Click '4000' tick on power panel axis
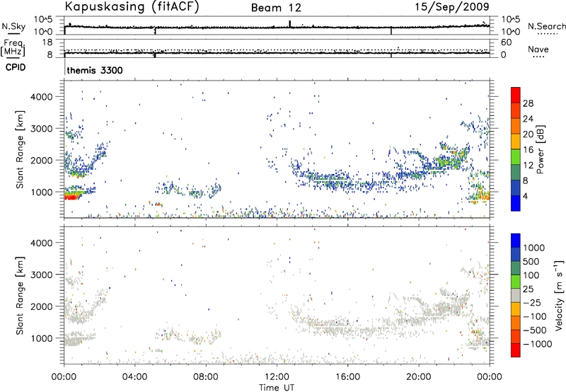Viewport: 566px width, 392px height. pyautogui.click(x=41, y=97)
